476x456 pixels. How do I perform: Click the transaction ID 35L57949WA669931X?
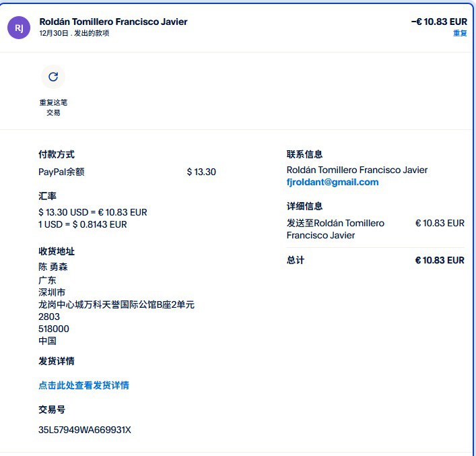[x=85, y=430]
